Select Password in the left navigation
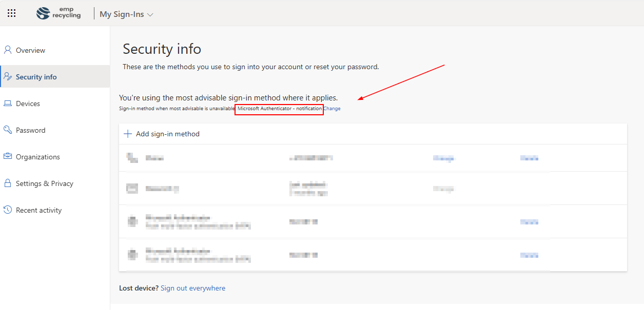 pyautogui.click(x=30, y=130)
